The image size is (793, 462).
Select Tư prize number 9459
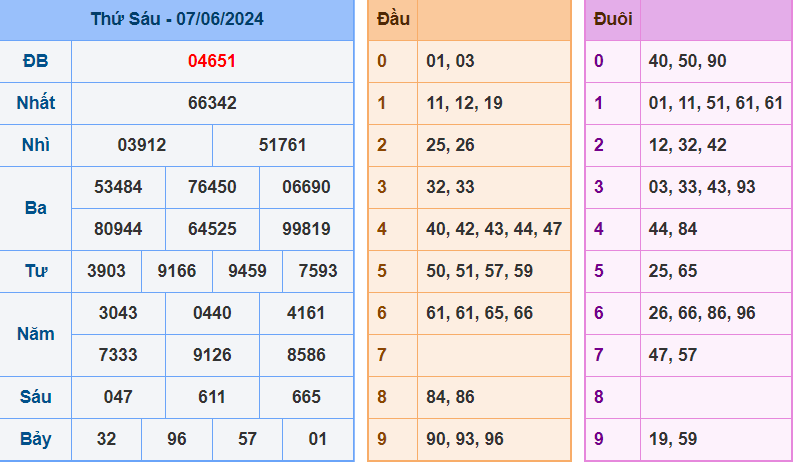click(247, 271)
